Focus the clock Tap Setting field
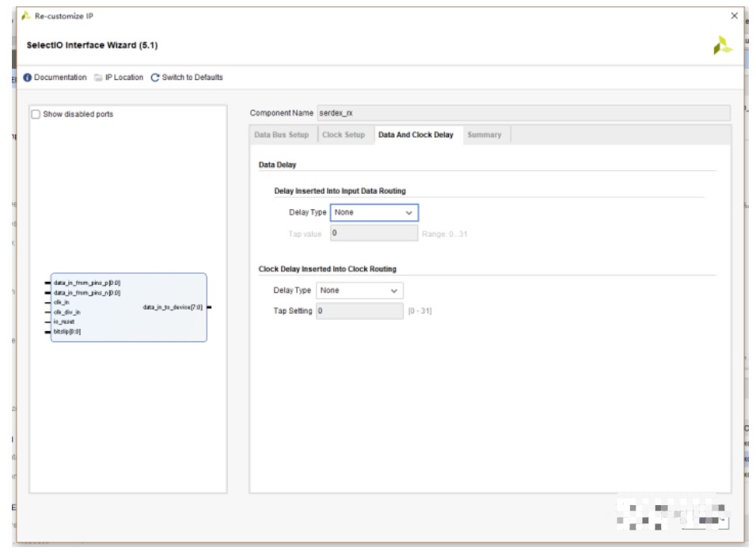Screen dimensions: 756x555 coord(359,311)
